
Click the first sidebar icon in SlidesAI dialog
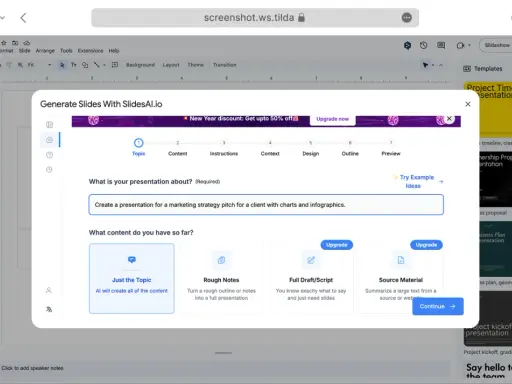click(49, 125)
